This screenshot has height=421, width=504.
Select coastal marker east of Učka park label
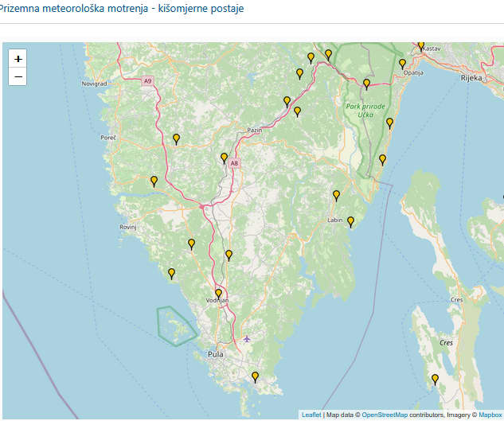point(389,123)
